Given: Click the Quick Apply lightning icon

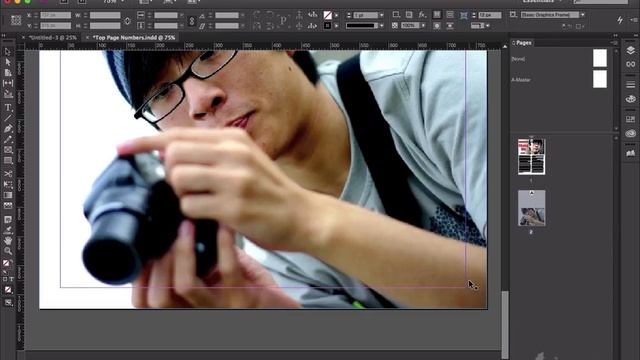Looking at the screenshot, I should (620, 20).
